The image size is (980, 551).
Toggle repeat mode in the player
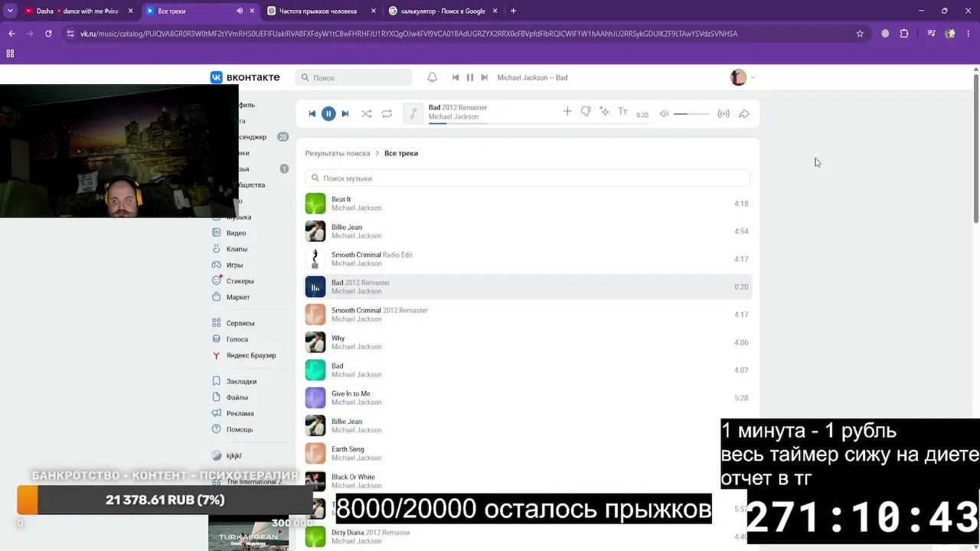point(387,114)
